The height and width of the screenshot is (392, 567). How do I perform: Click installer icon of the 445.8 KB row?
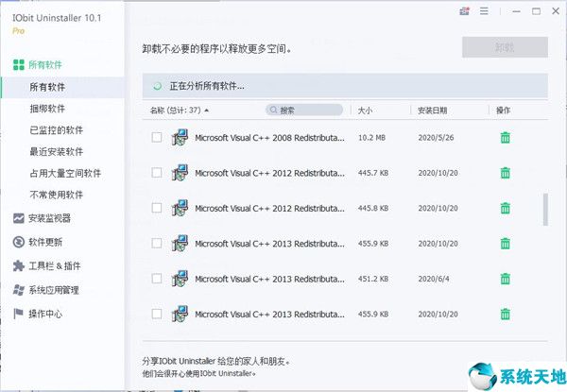(x=180, y=208)
